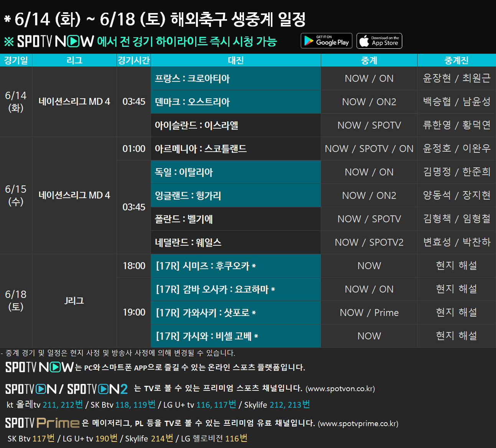Screen dimensions: 496x448
Task: Open the www.spotvon.co.kr link
Action: (340, 389)
